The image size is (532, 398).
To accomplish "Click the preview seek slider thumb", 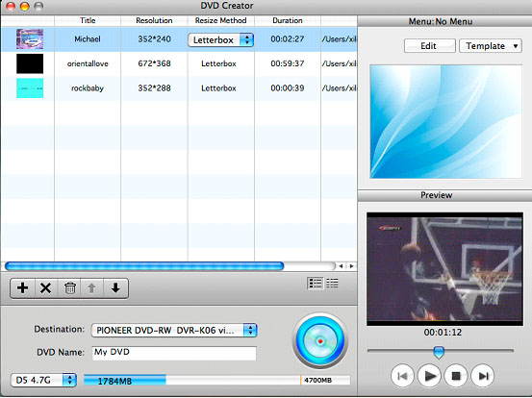I will pyautogui.click(x=439, y=352).
